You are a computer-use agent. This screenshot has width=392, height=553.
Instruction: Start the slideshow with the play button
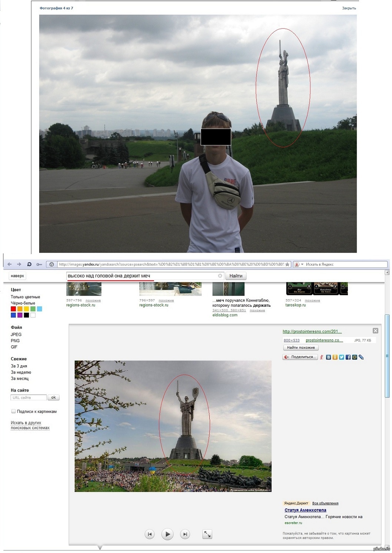pyautogui.click(x=167, y=534)
